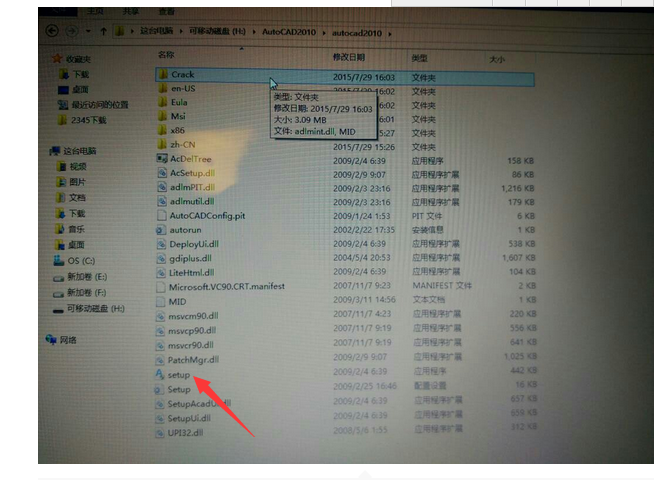
Task: Sort files by 修改日期 column header
Action: tap(349, 57)
